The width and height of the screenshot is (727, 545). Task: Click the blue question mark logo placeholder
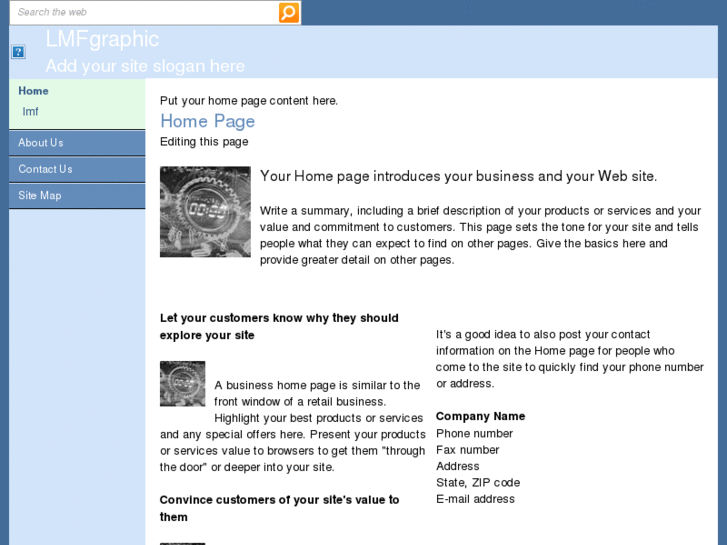[18, 51]
